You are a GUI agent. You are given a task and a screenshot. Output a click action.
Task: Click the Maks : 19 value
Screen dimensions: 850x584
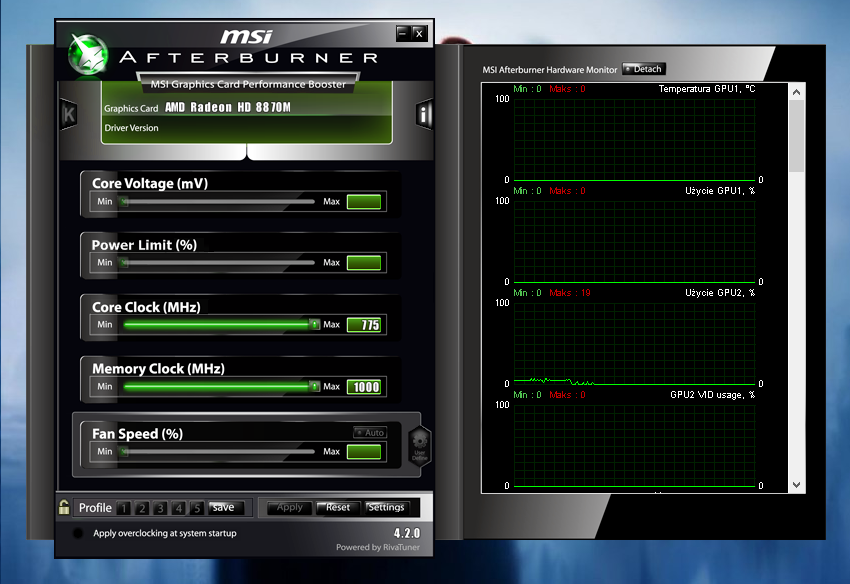(570, 293)
